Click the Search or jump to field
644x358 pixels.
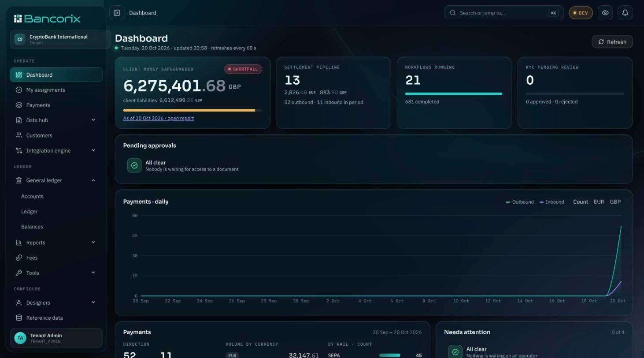pos(504,13)
